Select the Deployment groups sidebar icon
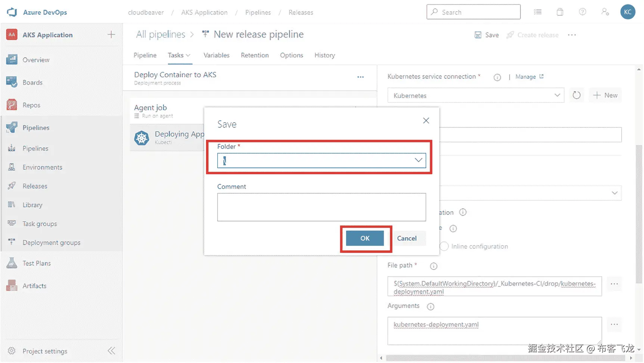The height and width of the screenshot is (363, 644). tap(12, 242)
